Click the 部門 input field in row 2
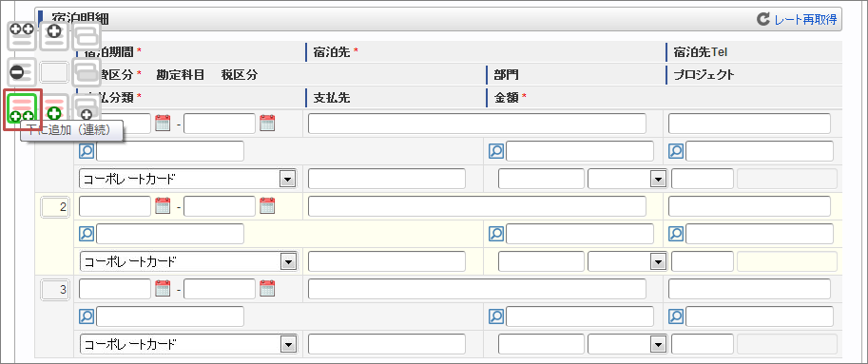 (580, 234)
